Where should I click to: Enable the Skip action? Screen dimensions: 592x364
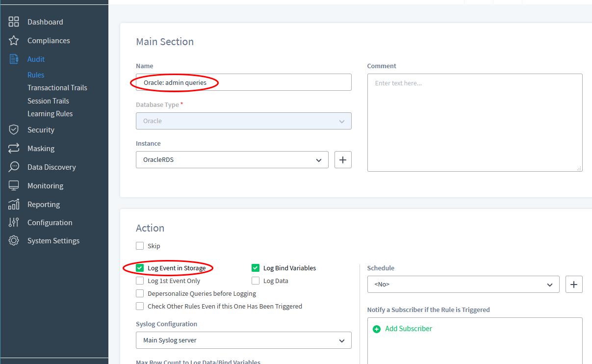tap(140, 245)
